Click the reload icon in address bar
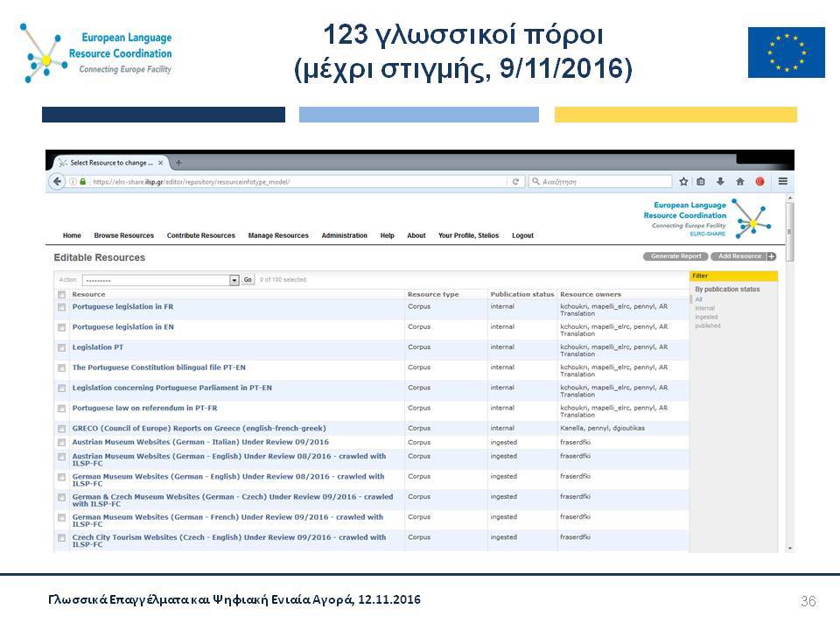 [515, 182]
